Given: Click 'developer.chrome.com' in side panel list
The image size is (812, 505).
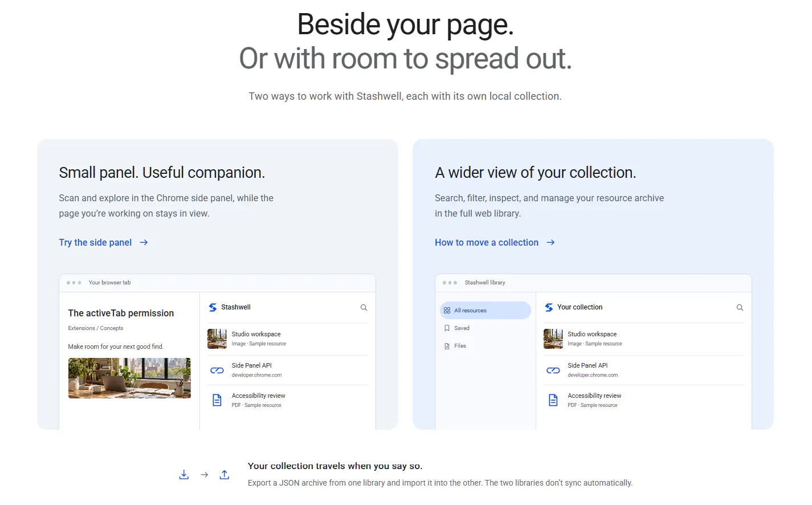Looking at the screenshot, I should tap(256, 375).
